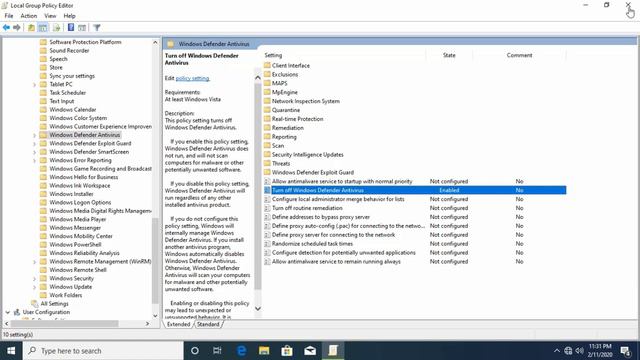Click the Turn off routine remediation policy icon
Image resolution: width=640 pixels, height=360 pixels.
(x=267, y=208)
